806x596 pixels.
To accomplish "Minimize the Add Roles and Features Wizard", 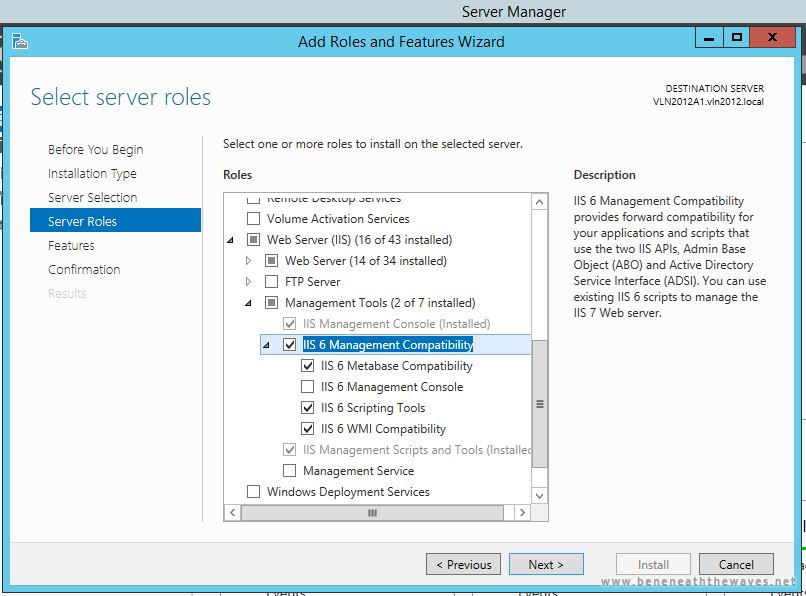I will [709, 38].
